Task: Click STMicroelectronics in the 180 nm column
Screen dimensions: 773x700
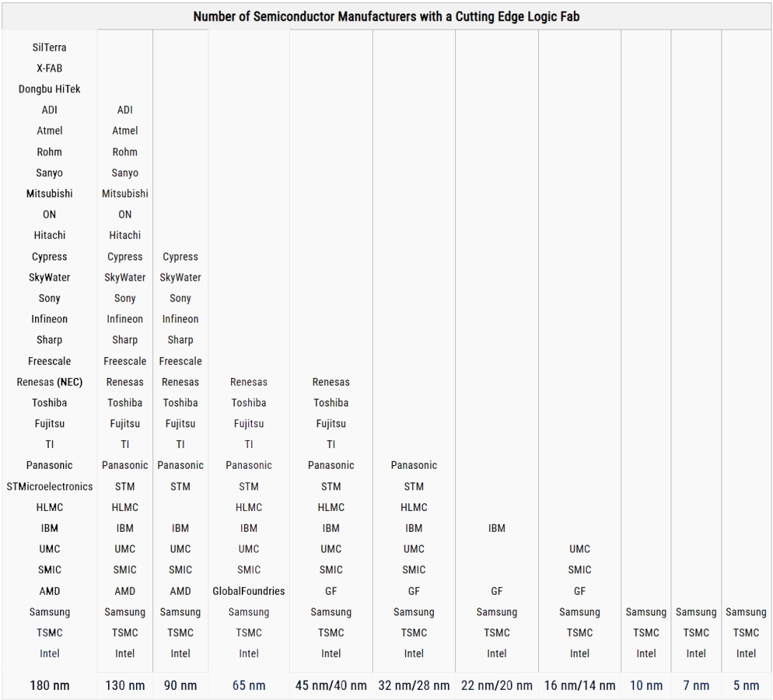Action: tap(49, 486)
